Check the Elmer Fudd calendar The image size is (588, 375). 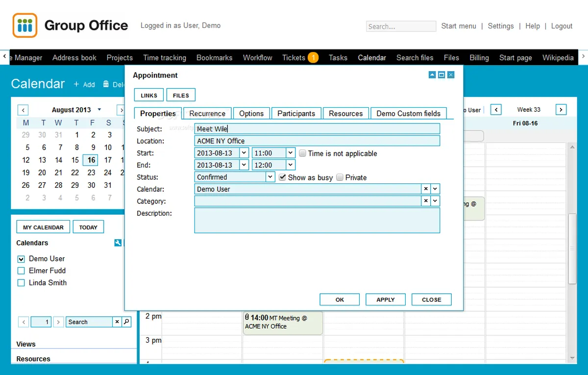point(21,271)
